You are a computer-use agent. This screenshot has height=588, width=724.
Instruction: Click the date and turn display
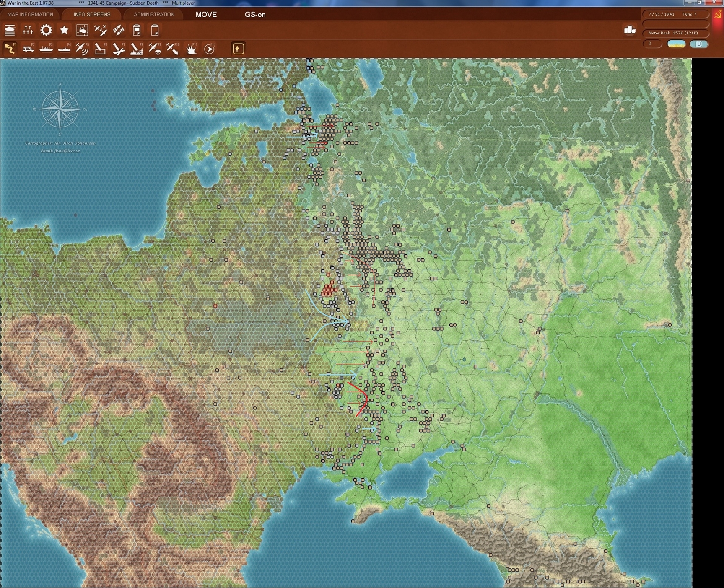675,14
